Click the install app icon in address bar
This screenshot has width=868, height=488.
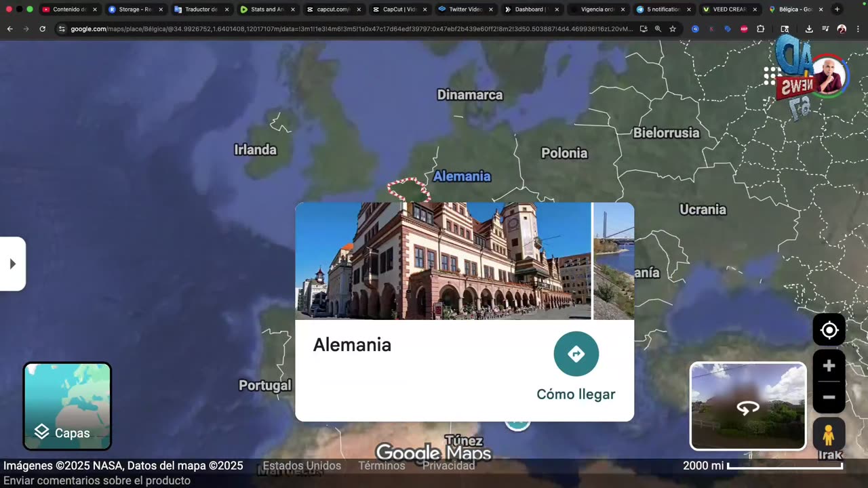pos(643,29)
